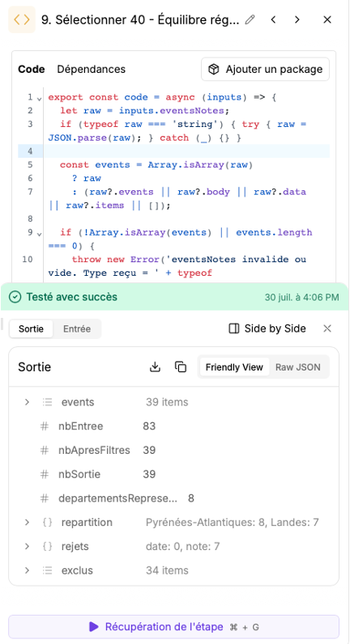The height and width of the screenshot is (644, 350).
Task: Expand the exclus list
Action: click(28, 570)
